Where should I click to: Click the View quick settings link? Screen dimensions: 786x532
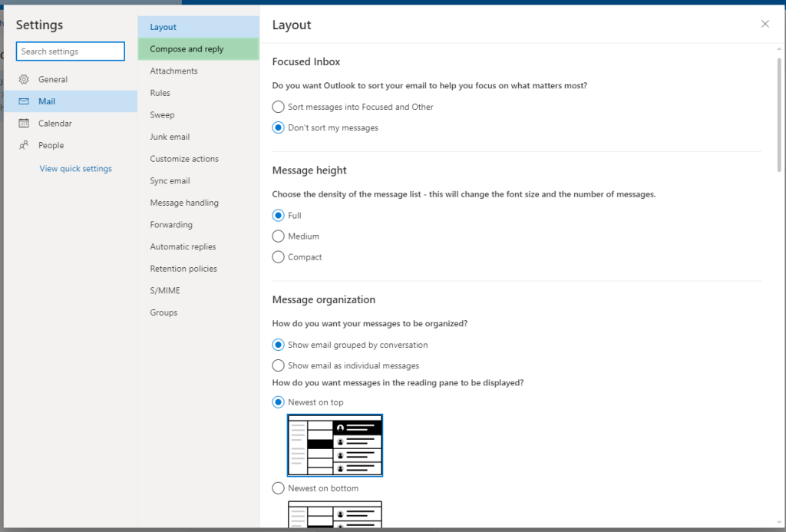click(x=75, y=168)
